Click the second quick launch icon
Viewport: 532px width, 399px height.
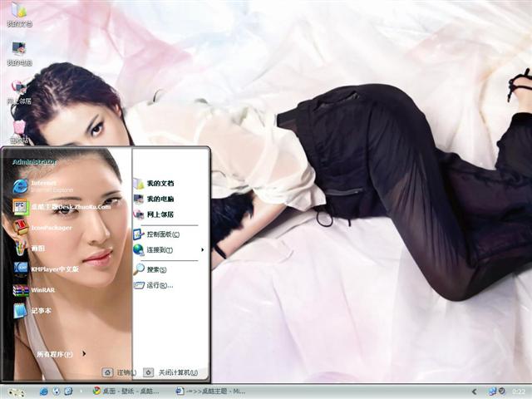click(57, 392)
